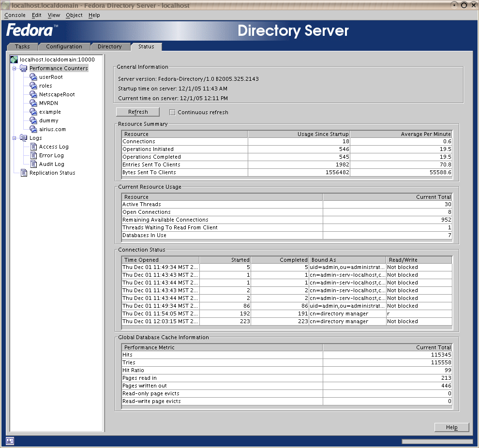
Task: Click the Average Per Minute column header
Action: (x=401, y=134)
